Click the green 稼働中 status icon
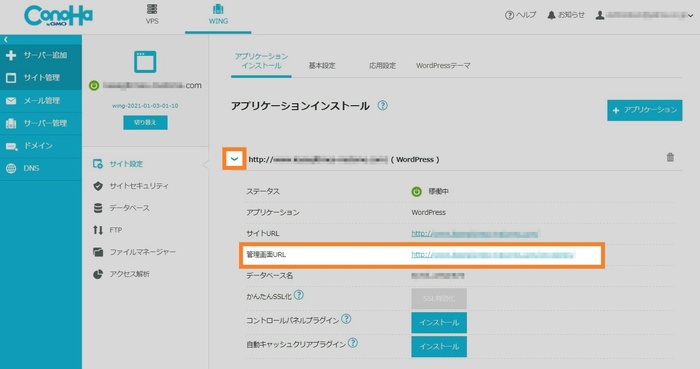Viewport: 700px width, 369px height. click(x=416, y=191)
